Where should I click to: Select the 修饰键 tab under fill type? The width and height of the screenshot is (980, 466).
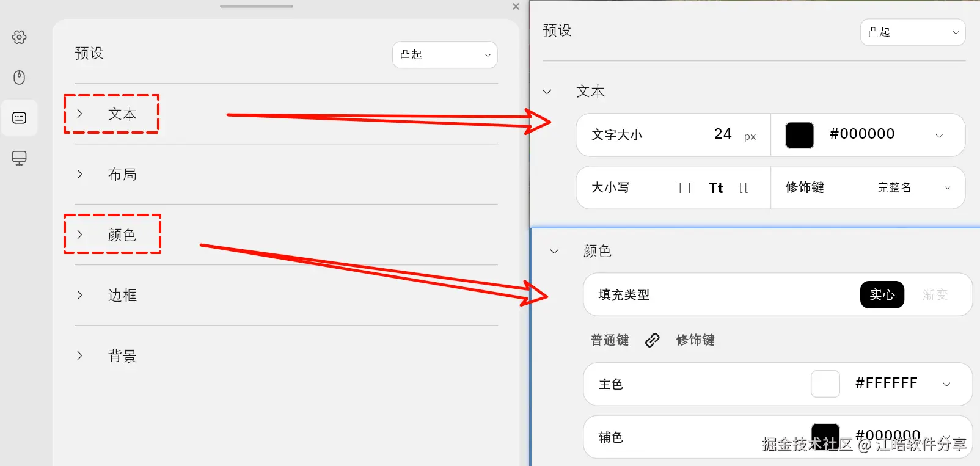[695, 340]
